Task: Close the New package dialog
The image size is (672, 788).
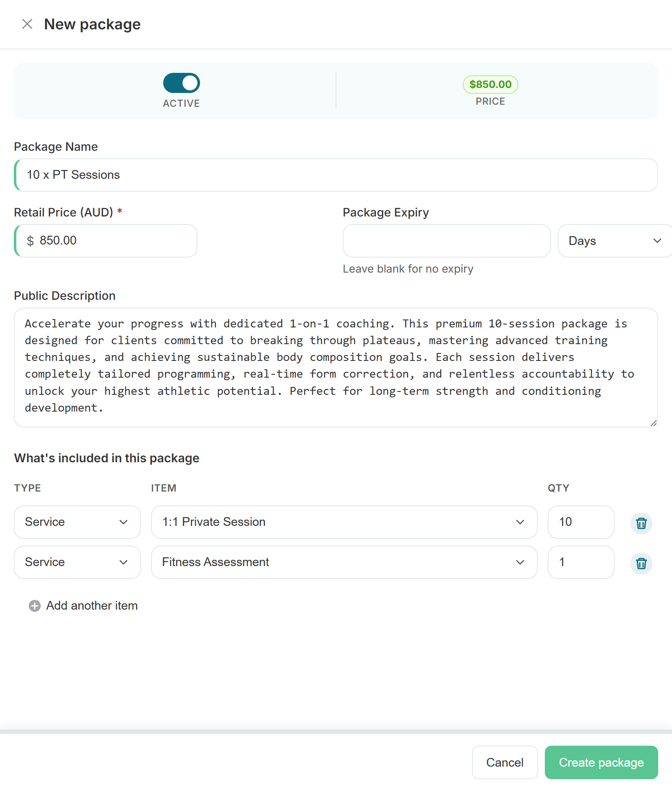Action: [x=27, y=24]
